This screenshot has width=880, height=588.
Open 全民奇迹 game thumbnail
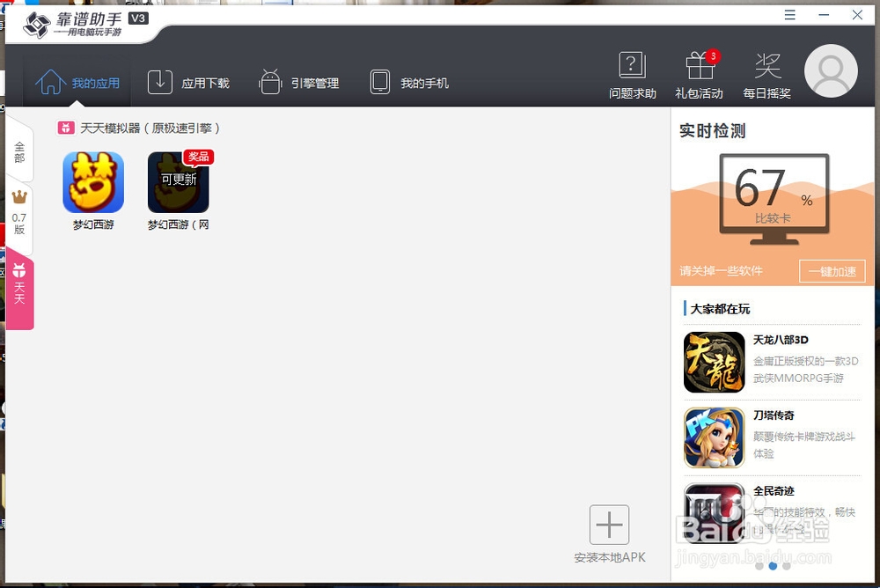(x=714, y=513)
